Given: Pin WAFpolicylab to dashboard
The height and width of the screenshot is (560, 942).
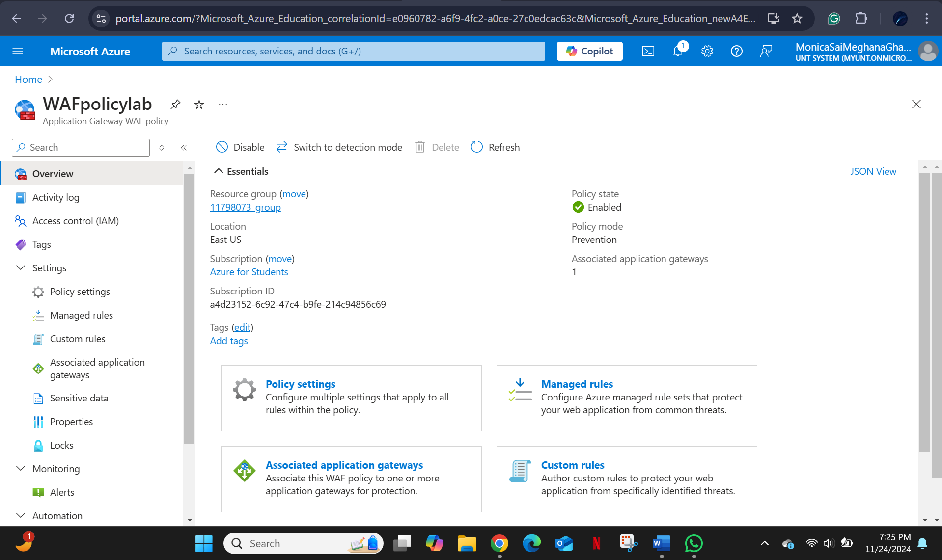Looking at the screenshot, I should coord(175,104).
